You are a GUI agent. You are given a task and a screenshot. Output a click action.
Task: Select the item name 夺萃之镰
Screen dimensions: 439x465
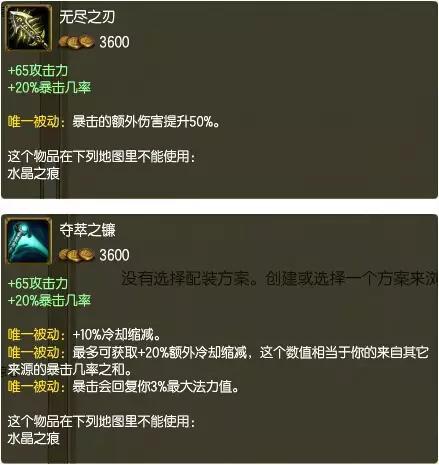(87, 230)
